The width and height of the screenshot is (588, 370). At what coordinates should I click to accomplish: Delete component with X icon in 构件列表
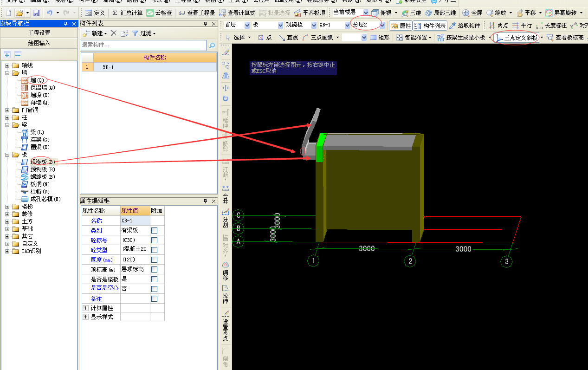(114, 33)
